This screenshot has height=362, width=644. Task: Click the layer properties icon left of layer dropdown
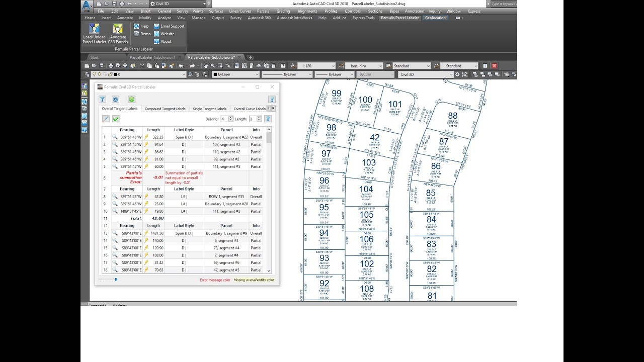[x=87, y=74]
